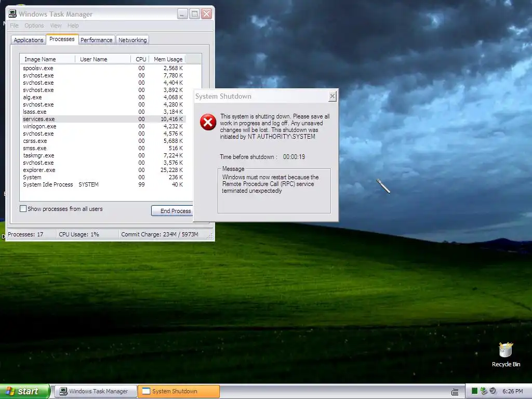Click the System Shutdown taskbar button
Screen dimensions: 532x399
pyautogui.click(x=179, y=391)
